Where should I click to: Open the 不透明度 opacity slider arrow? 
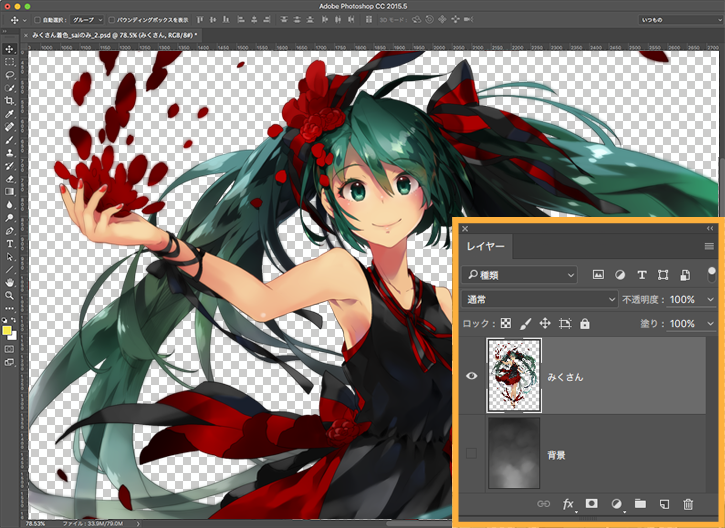pyautogui.click(x=710, y=300)
